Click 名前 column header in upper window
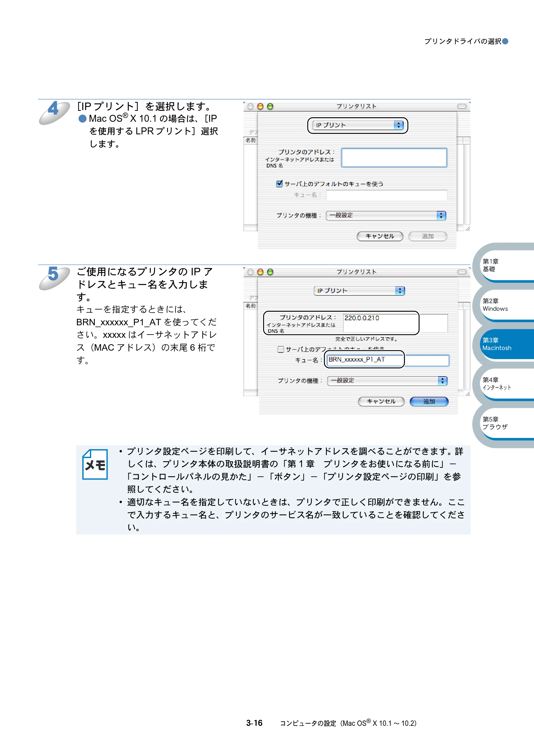The height and width of the screenshot is (756, 534). click(x=250, y=140)
